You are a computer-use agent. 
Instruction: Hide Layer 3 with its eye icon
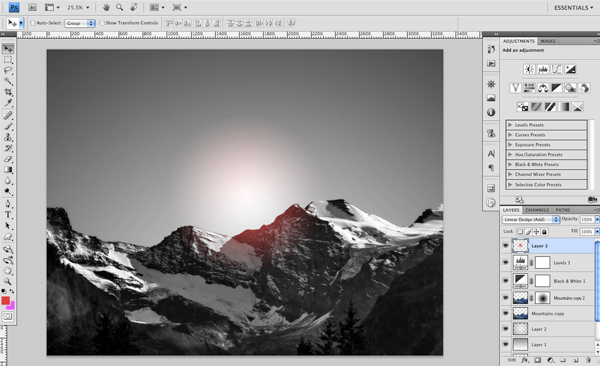click(x=506, y=245)
